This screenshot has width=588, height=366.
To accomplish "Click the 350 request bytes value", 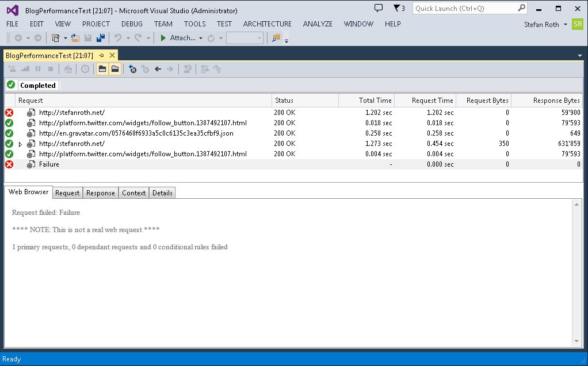I will point(503,144).
